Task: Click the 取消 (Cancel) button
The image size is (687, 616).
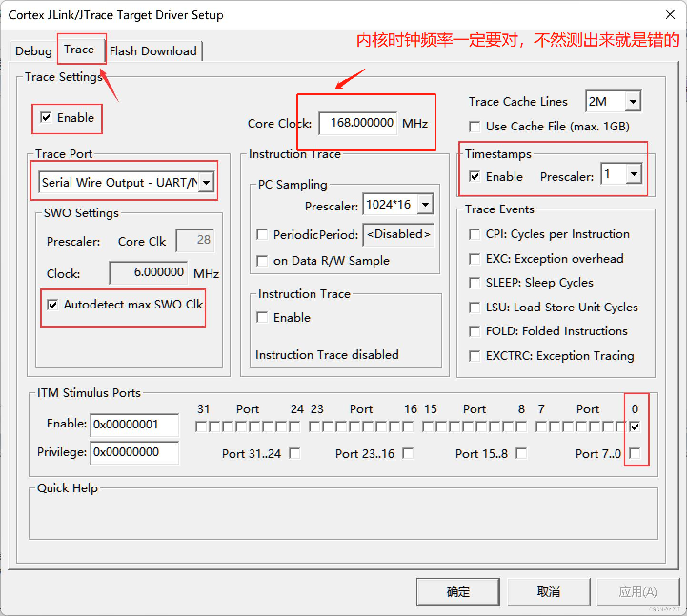Action: (x=548, y=592)
